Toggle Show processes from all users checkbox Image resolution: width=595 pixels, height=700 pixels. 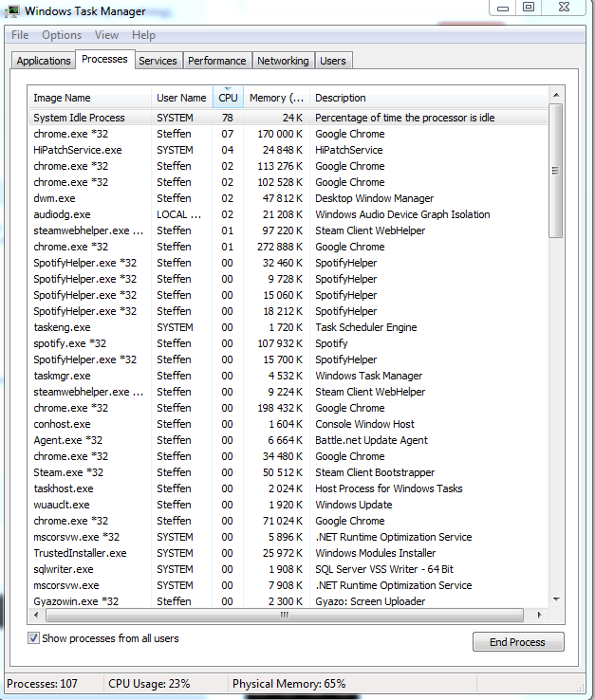33,638
